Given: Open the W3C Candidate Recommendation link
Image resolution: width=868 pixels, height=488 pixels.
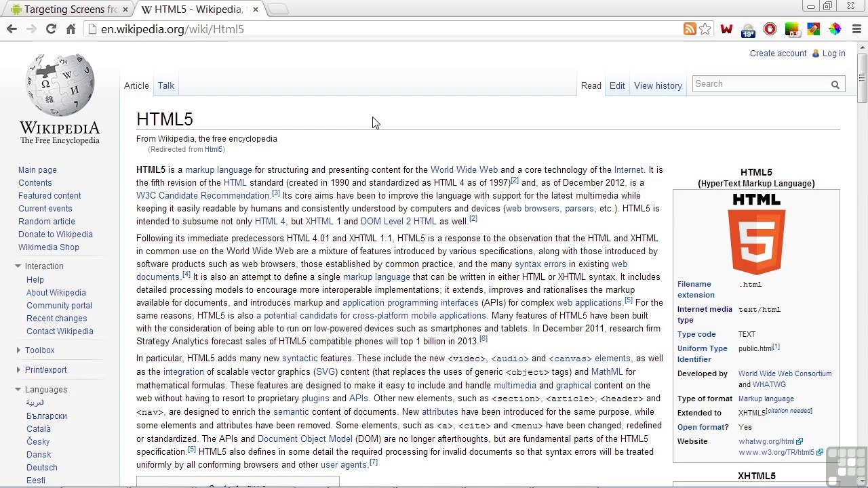Looking at the screenshot, I should pos(203,196).
